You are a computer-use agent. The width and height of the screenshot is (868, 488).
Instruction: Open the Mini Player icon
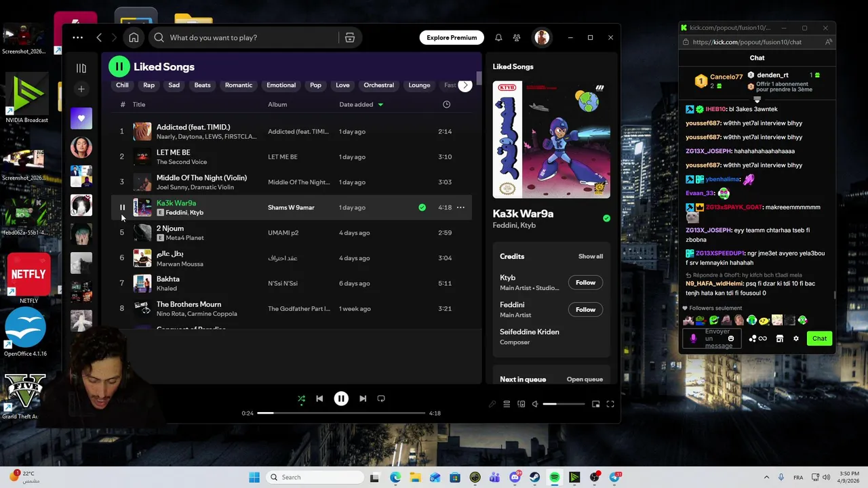[596, 404]
